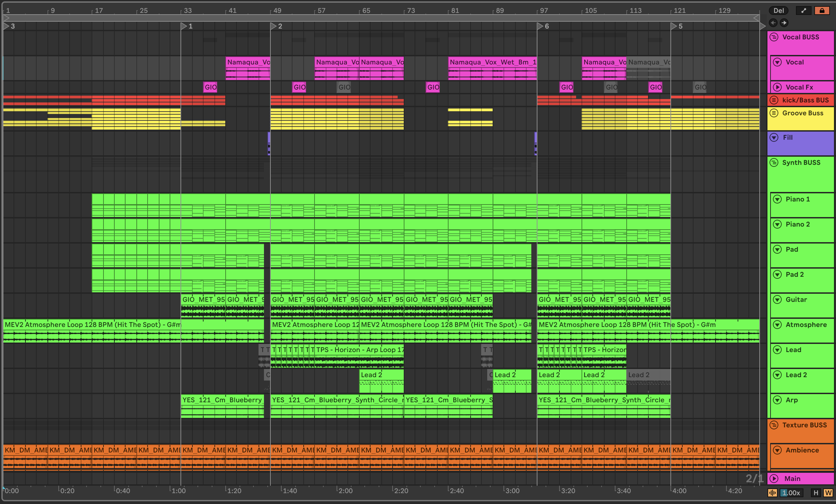Click the Texture BUSS group fold icon

click(x=774, y=425)
